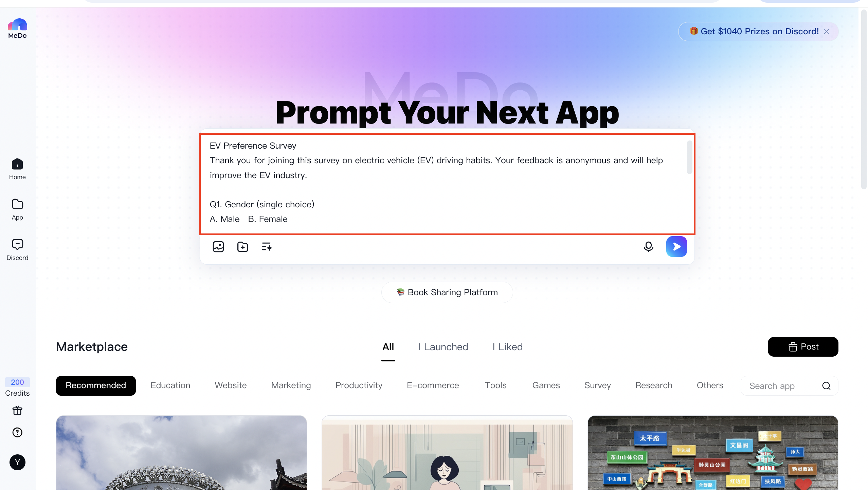868x490 pixels.
Task: Open the help question mark icon
Action: pos(17,432)
